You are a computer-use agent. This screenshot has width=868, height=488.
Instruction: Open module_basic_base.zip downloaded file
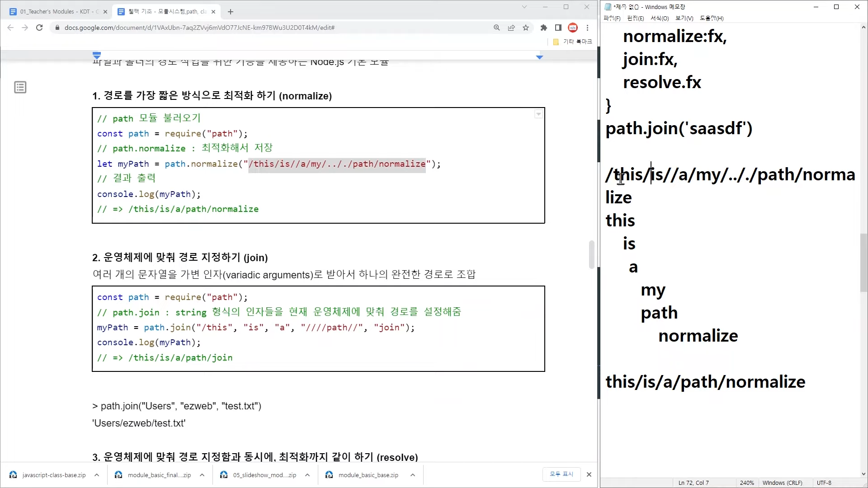[x=368, y=475]
